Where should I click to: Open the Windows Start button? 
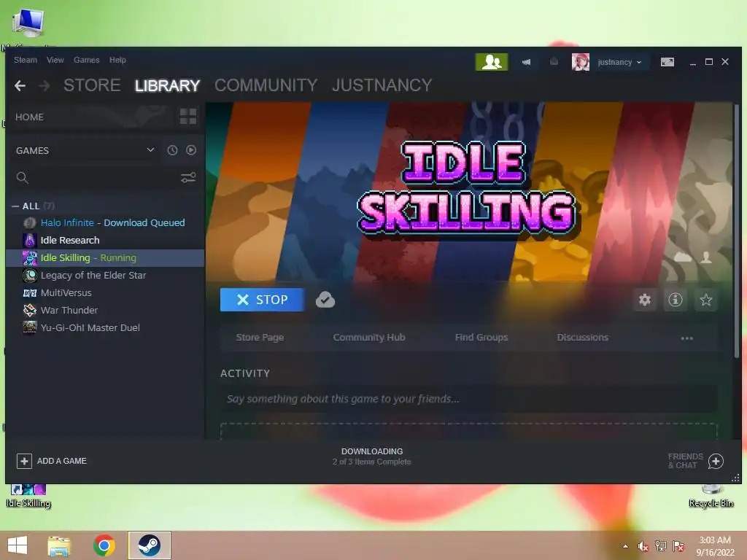pos(18,545)
